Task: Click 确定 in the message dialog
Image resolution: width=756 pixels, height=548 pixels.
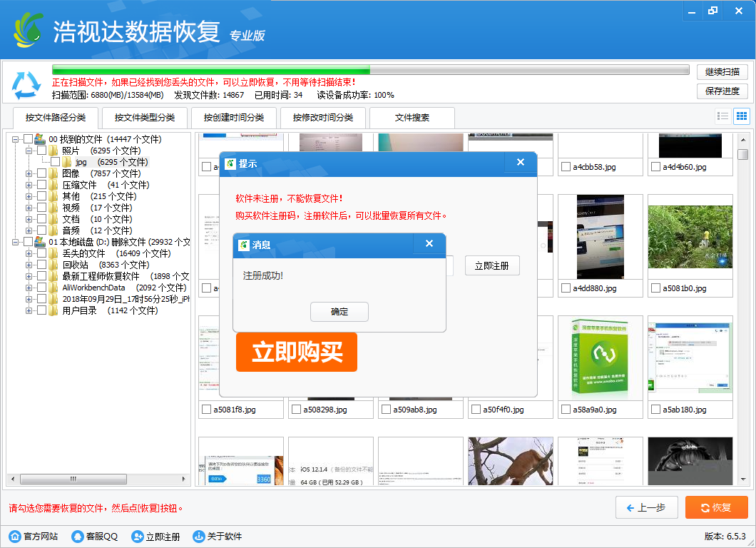Action: (x=339, y=312)
